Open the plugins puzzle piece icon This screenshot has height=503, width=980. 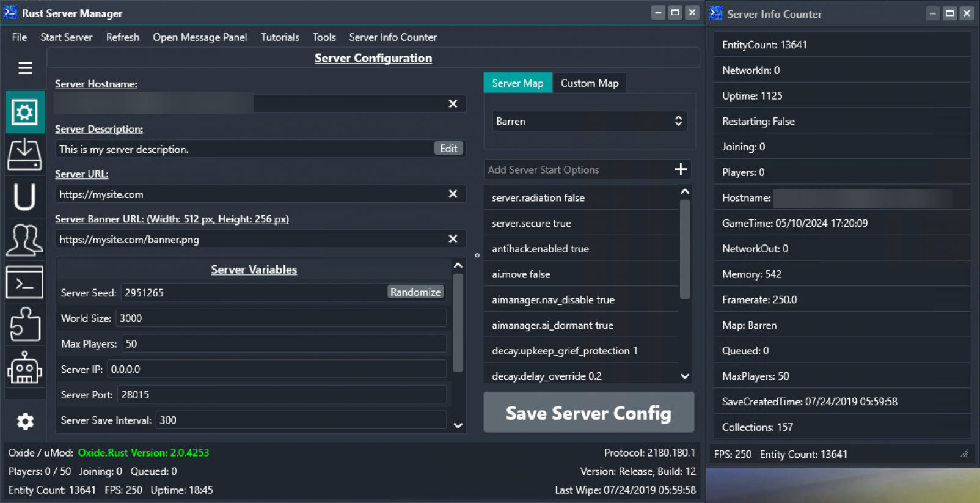click(x=25, y=324)
